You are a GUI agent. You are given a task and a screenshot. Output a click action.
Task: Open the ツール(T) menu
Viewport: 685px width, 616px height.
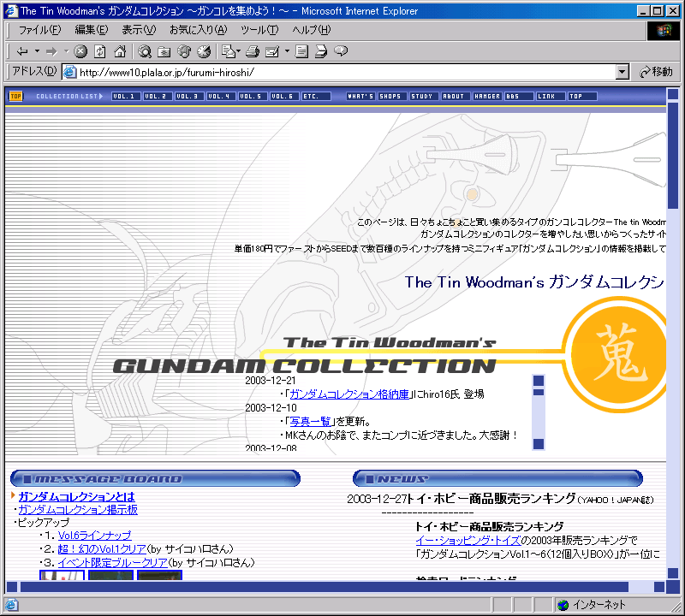pyautogui.click(x=259, y=30)
